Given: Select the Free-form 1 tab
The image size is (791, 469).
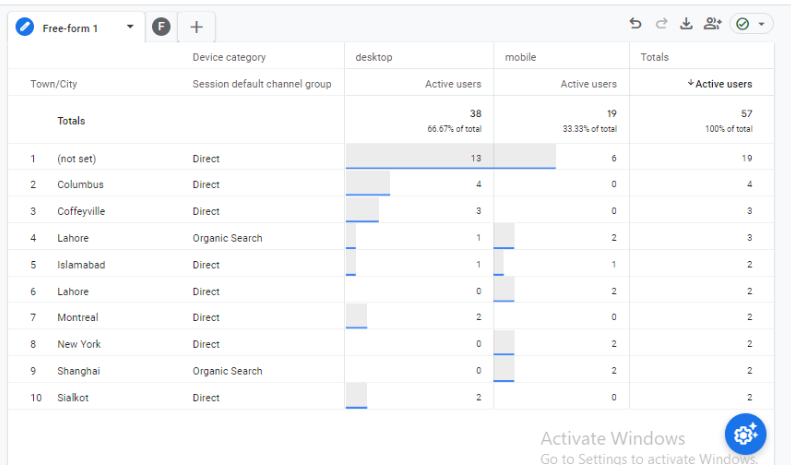Looking at the screenshot, I should (x=70, y=28).
